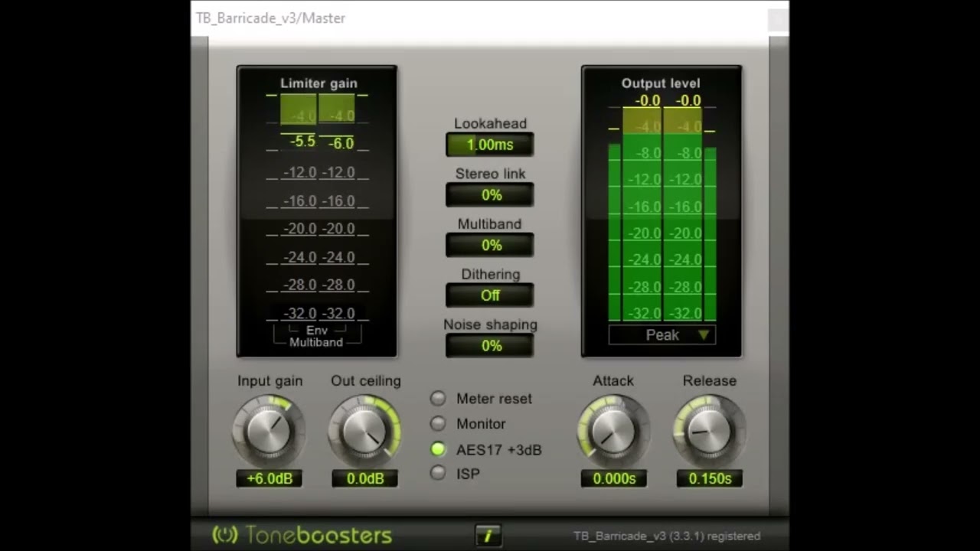Click the Lookahead 1.00ms value field
Viewport: 980px width, 551px height.
(x=490, y=145)
